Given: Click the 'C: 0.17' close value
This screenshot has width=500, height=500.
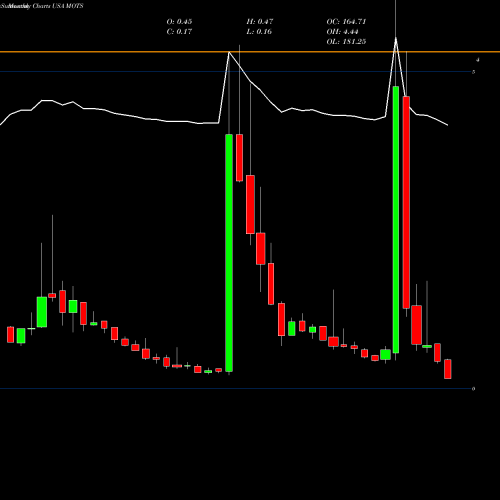Looking at the screenshot, I should 179,32.
